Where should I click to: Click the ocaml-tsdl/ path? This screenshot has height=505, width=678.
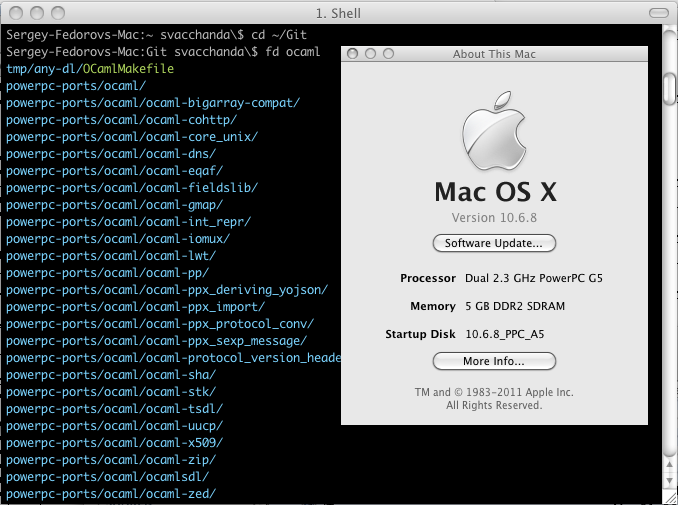(115, 409)
